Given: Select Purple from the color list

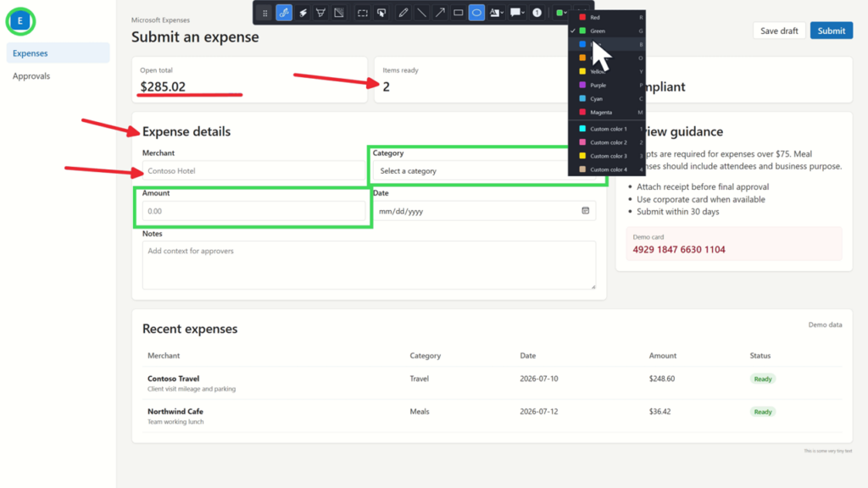Looking at the screenshot, I should coord(607,86).
